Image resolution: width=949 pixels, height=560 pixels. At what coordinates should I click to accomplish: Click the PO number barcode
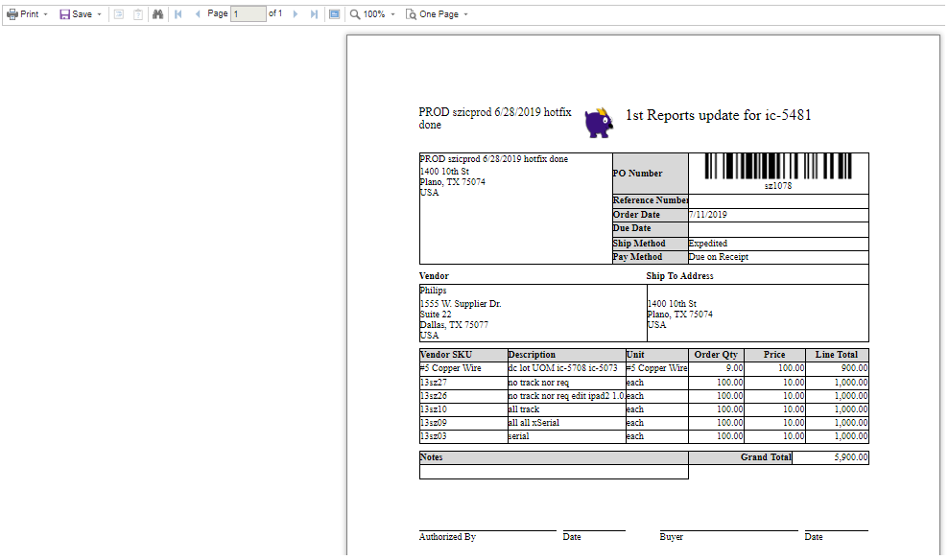coord(777,167)
